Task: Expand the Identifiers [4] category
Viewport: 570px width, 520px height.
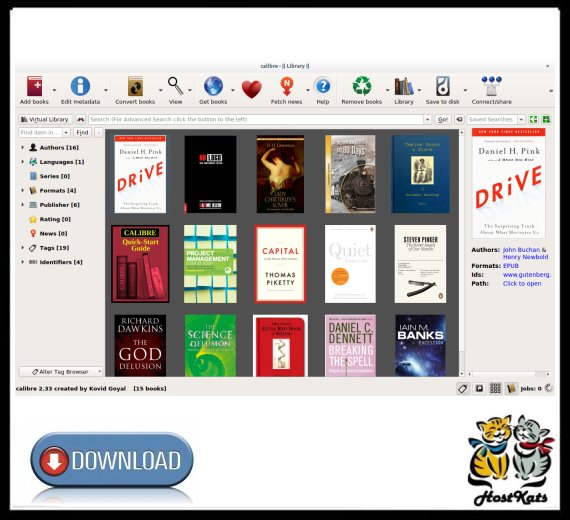Action: pyautogui.click(x=23, y=262)
